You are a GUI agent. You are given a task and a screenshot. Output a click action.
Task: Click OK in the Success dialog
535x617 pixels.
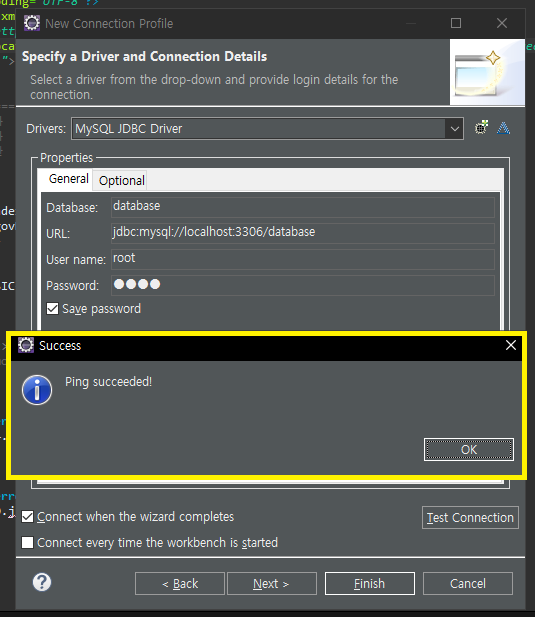pos(469,449)
